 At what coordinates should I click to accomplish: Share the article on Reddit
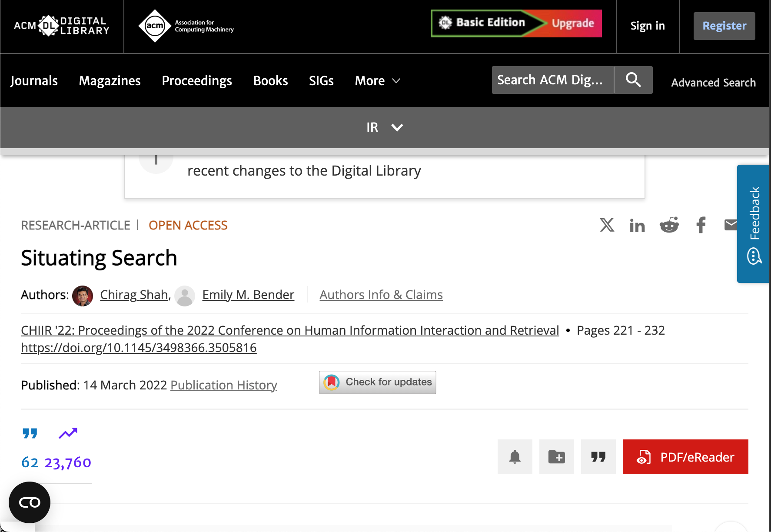tap(669, 225)
